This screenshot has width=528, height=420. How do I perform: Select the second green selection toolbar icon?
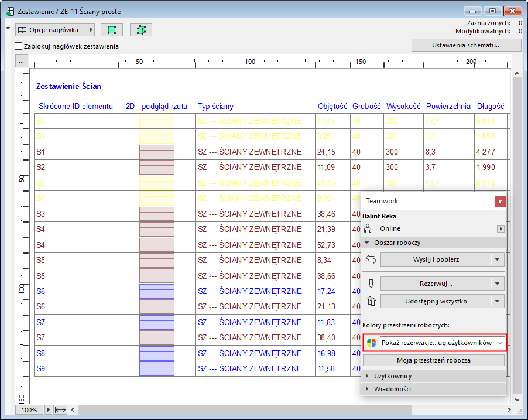(x=140, y=29)
